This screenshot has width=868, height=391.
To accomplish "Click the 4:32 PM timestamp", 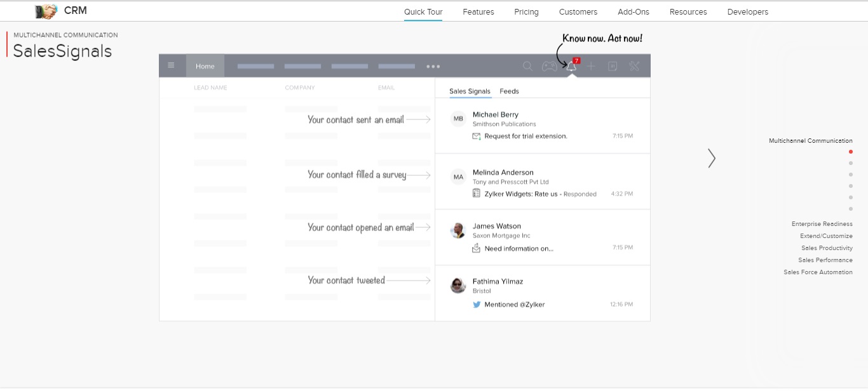I will pyautogui.click(x=622, y=194).
